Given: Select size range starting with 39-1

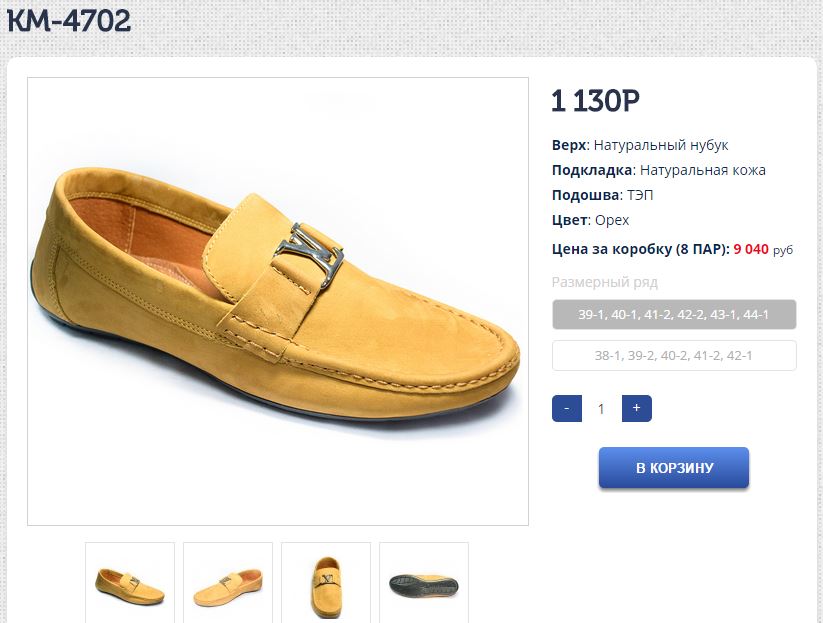Looking at the screenshot, I should 674,314.
